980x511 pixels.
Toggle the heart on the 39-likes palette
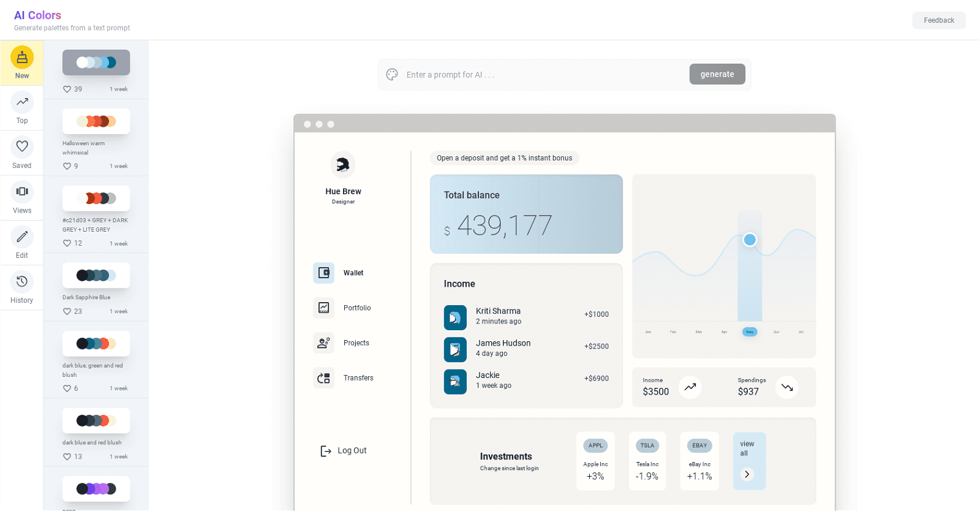pyautogui.click(x=67, y=89)
